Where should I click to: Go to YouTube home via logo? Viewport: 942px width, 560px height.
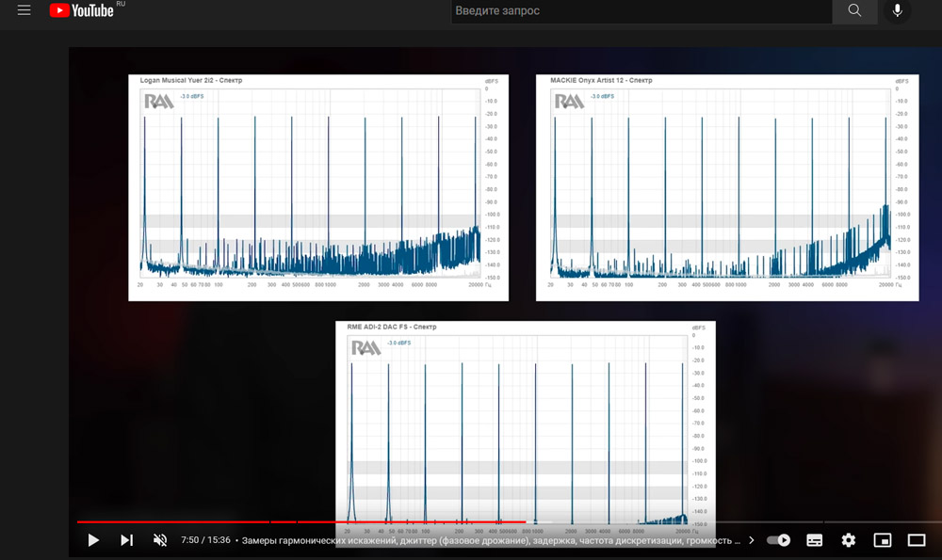click(87, 10)
